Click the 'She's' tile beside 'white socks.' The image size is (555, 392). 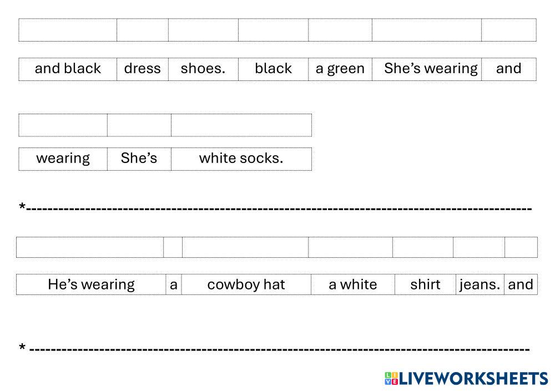(x=139, y=159)
